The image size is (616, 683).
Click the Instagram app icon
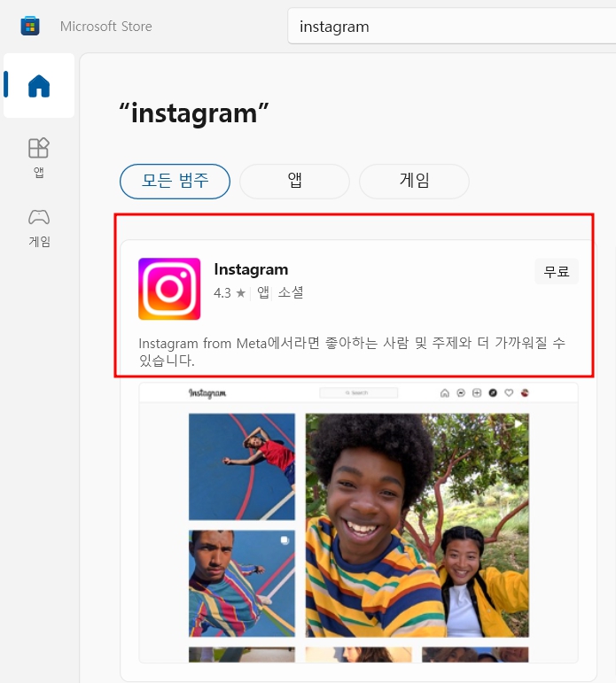coord(169,289)
